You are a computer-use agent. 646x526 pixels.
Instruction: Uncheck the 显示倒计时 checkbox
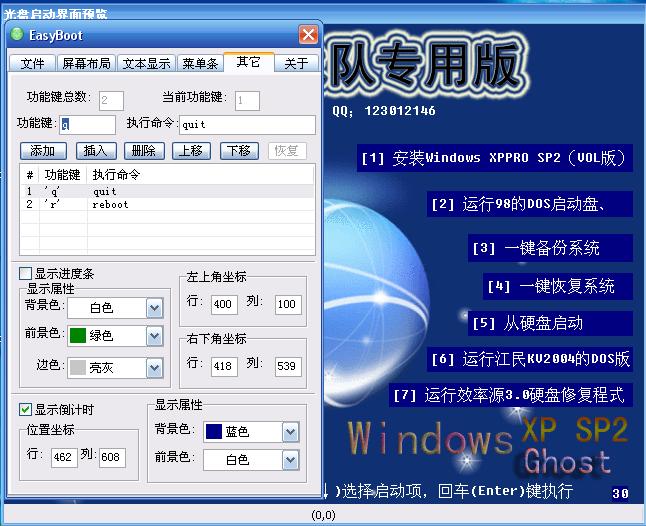[26, 409]
